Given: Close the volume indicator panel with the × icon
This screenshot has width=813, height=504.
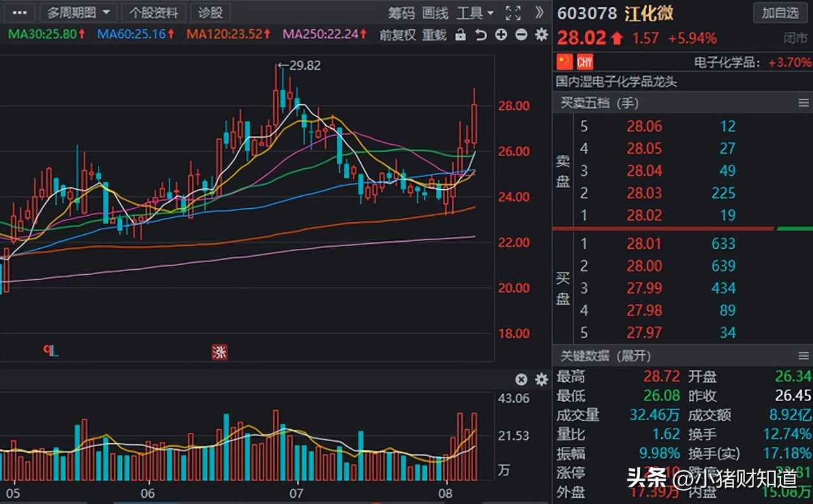Looking at the screenshot, I should coord(521,379).
